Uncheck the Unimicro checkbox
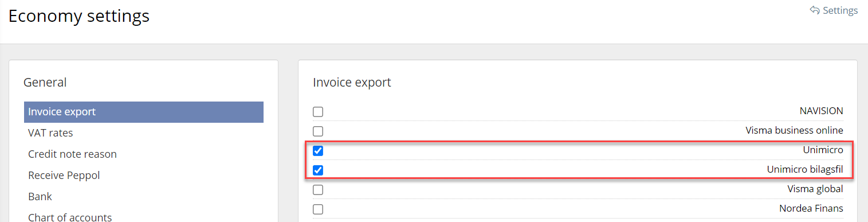Screen dimensions: 868x222 pos(318,151)
